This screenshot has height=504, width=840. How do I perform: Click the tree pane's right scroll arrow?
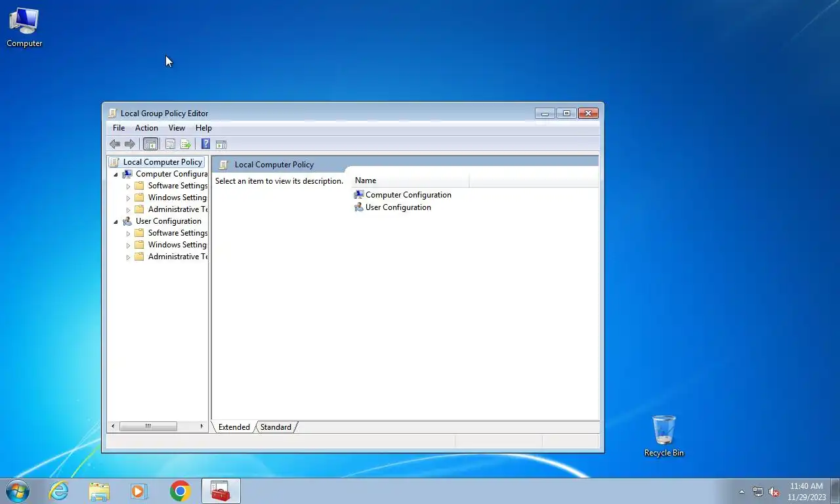[201, 427]
